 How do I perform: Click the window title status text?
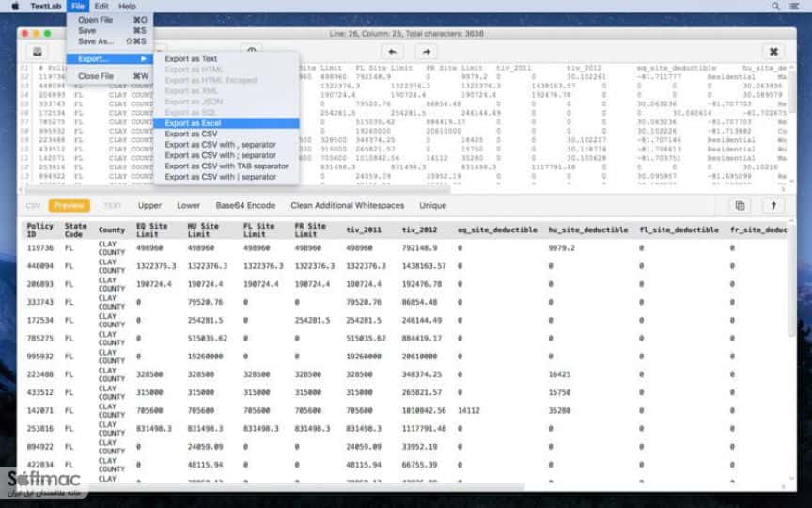pos(407,34)
